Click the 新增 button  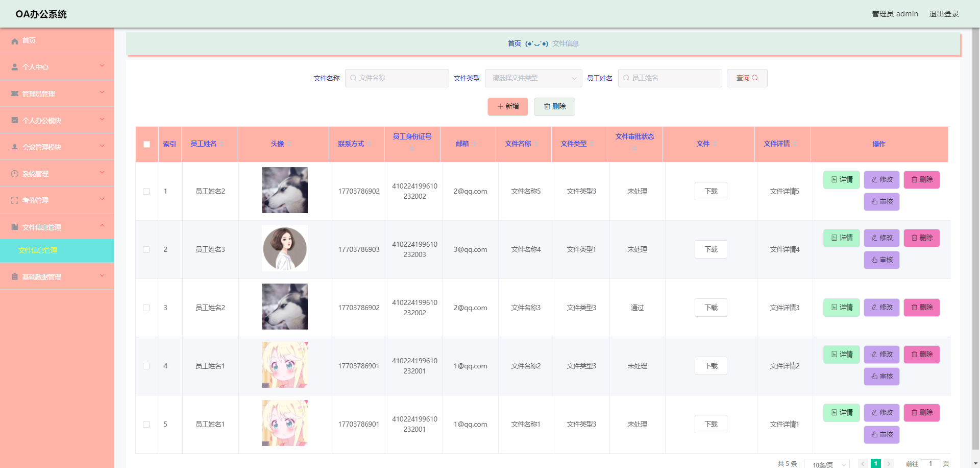[507, 106]
